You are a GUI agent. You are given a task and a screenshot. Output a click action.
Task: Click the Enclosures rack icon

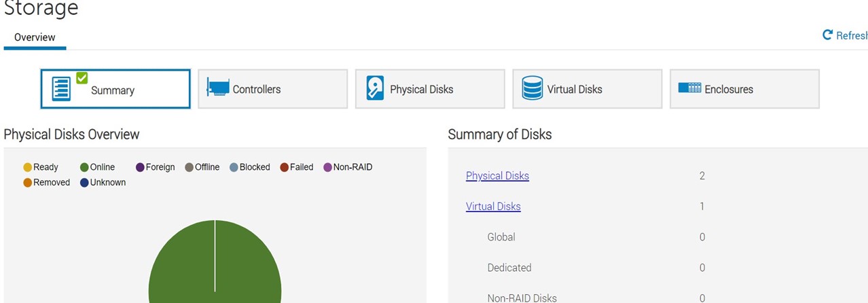coord(689,88)
